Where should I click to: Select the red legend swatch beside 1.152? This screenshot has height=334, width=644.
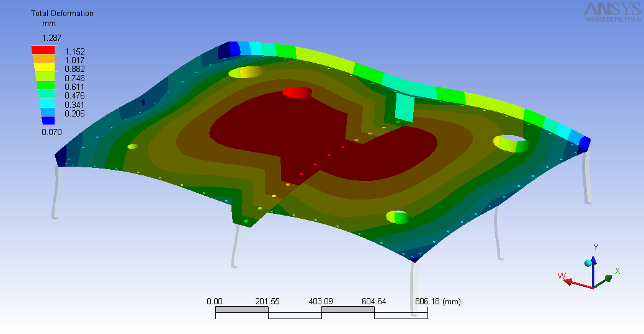(43, 50)
